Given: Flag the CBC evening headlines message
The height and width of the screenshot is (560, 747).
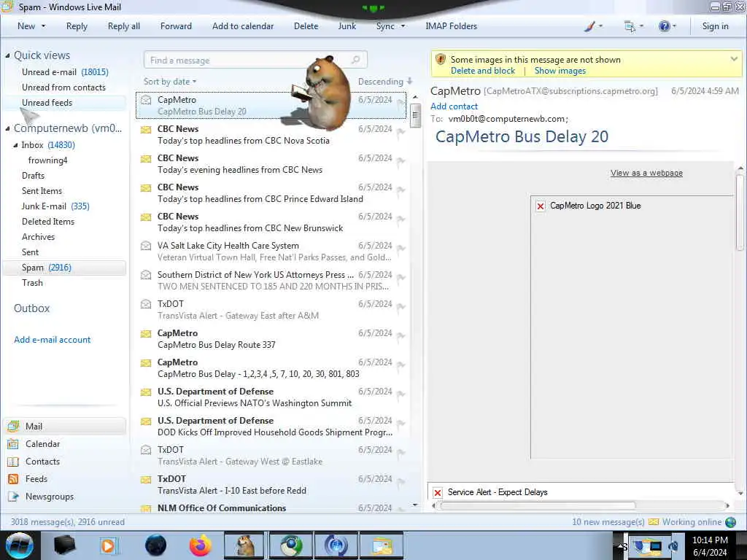Looking at the screenshot, I should point(400,161).
